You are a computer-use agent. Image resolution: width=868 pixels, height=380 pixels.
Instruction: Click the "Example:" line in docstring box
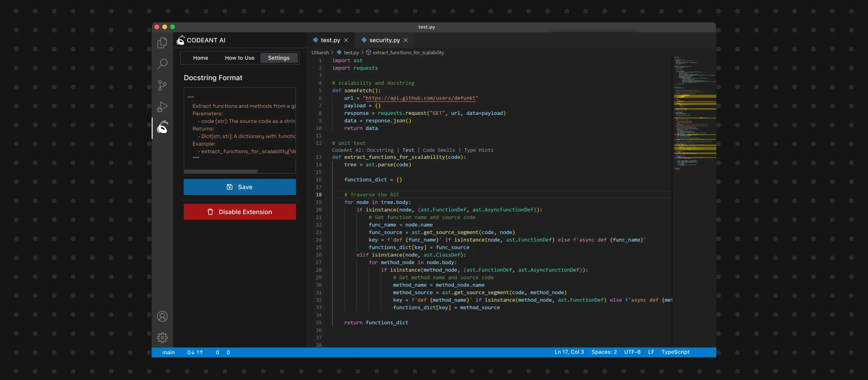tap(204, 144)
